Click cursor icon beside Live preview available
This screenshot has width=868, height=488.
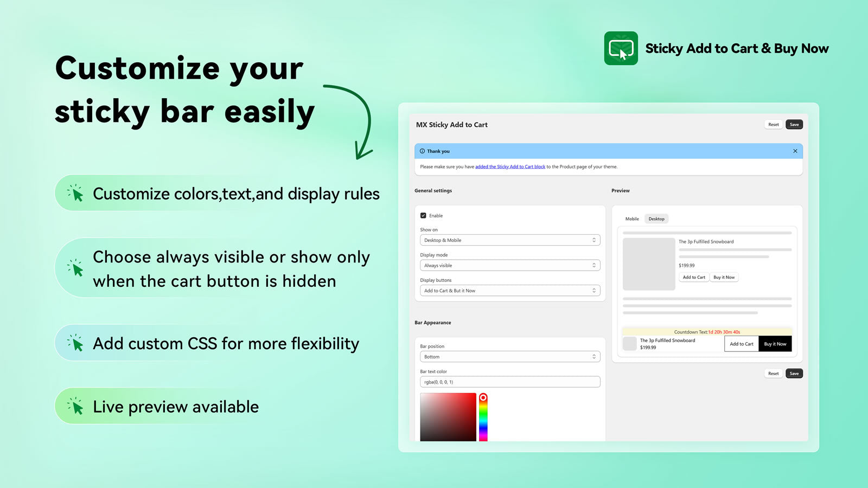click(76, 407)
